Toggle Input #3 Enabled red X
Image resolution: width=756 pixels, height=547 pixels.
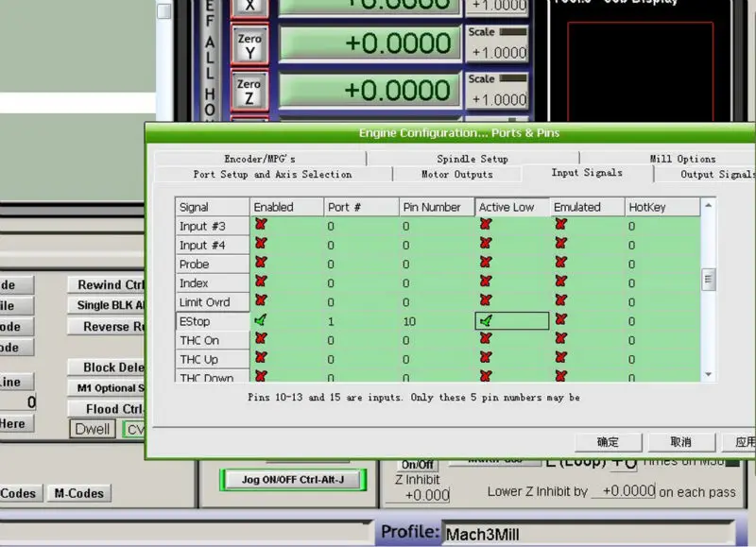click(x=261, y=225)
